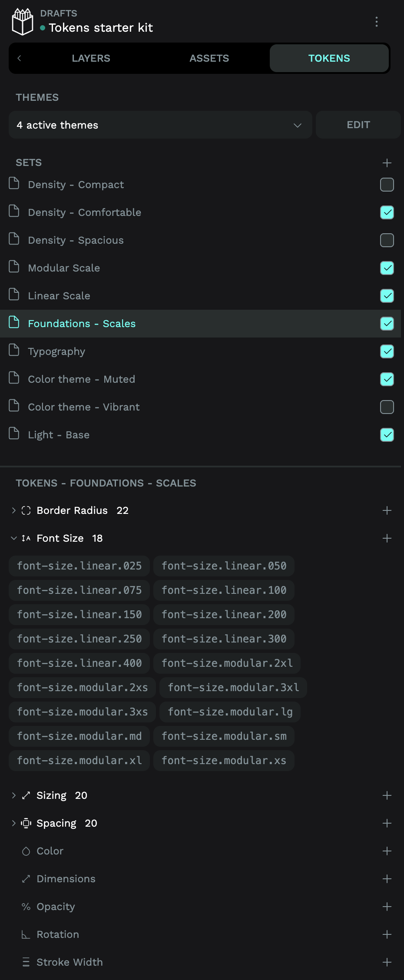Click the back arrow beside Layers

[x=19, y=58]
